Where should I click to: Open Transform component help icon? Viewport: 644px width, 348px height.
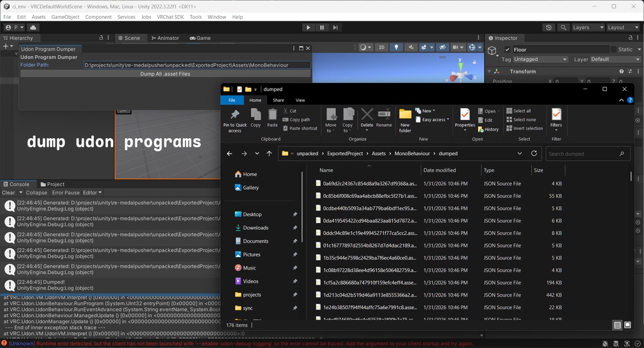pos(621,72)
